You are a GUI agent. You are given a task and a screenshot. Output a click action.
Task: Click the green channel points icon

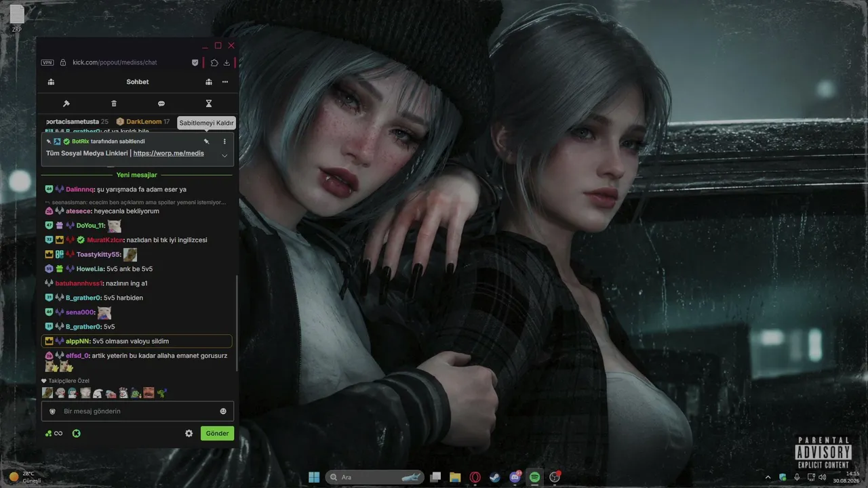48,433
